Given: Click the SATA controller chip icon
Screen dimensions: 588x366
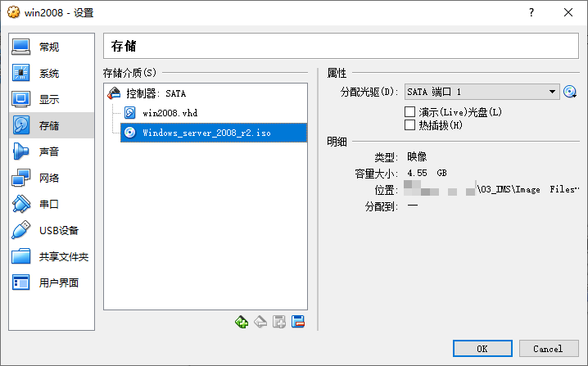Looking at the screenshot, I should pos(114,93).
